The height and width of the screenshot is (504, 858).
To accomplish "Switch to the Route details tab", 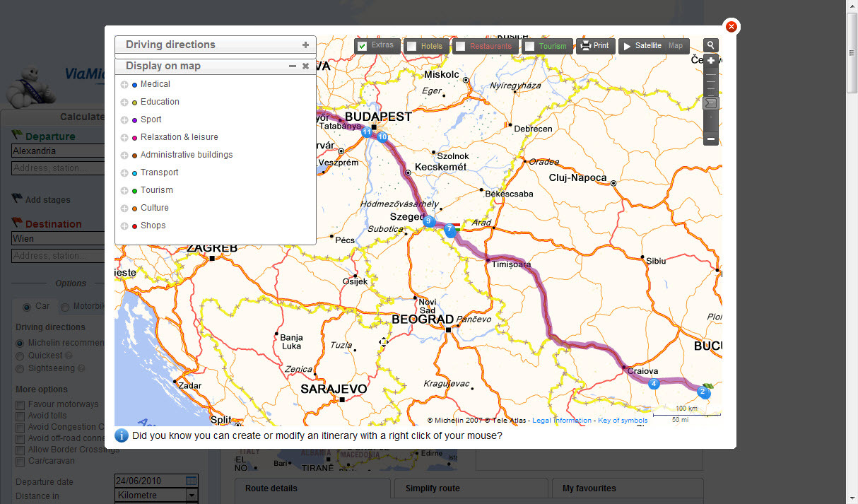I will pyautogui.click(x=312, y=488).
